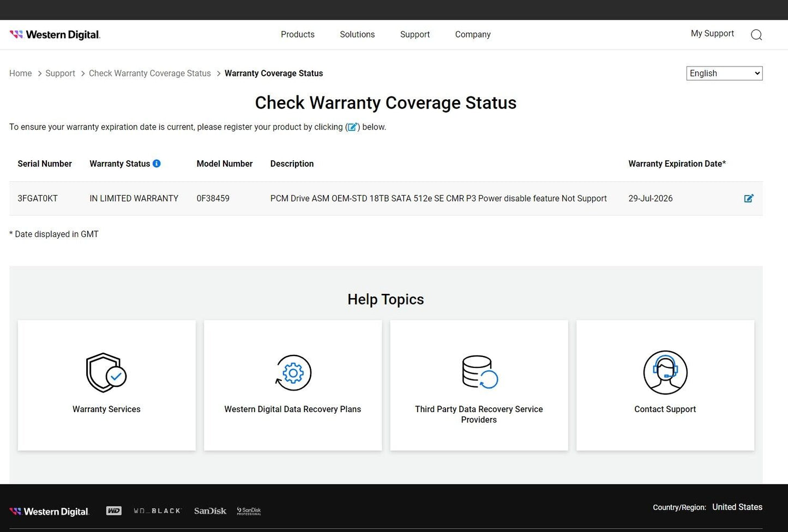Click the Serial Number column header
Viewport: 788px width, 532px height.
pos(45,164)
